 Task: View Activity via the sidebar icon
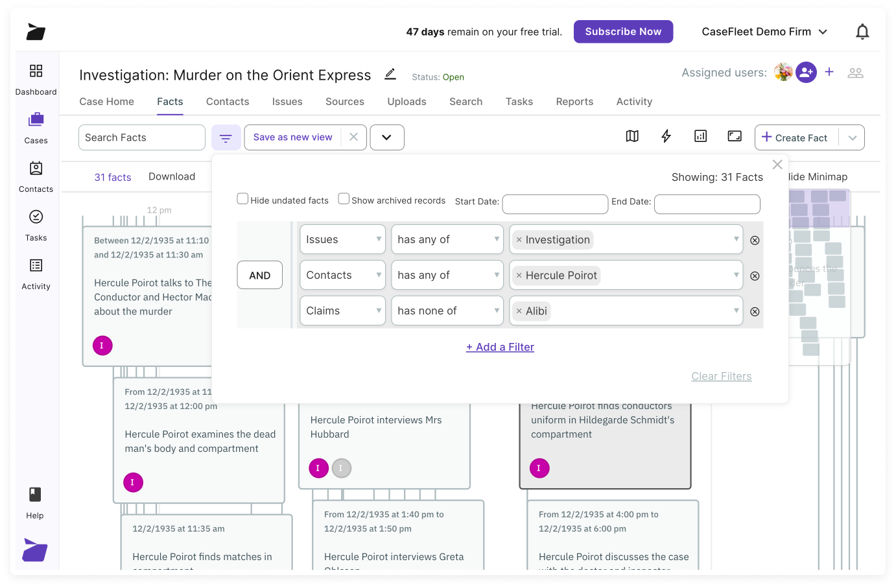(x=36, y=273)
